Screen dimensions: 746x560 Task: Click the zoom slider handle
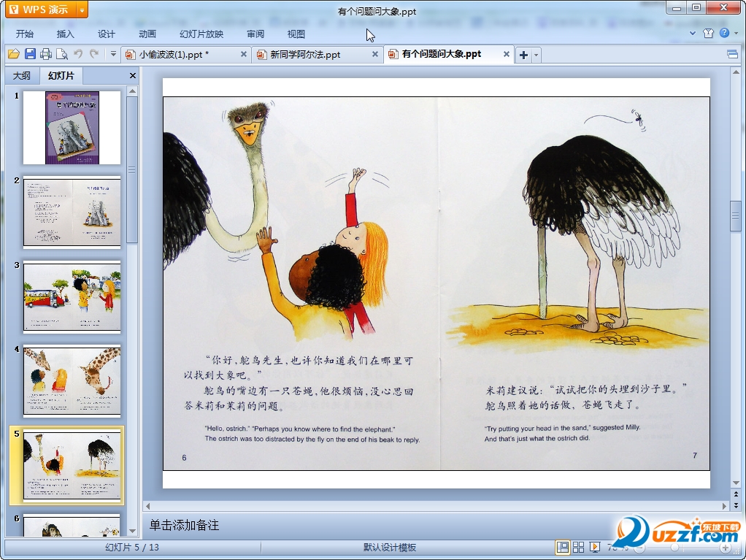674,548
